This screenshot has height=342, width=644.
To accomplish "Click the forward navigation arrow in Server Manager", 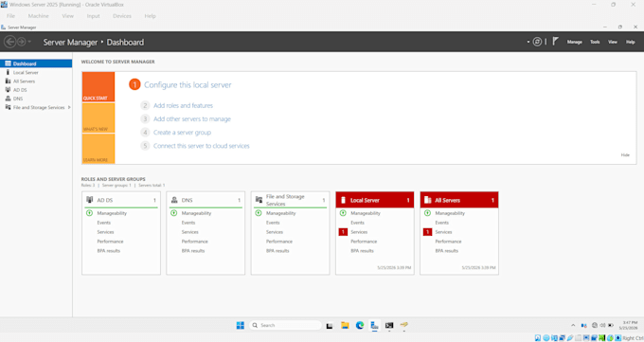I will pyautogui.click(x=21, y=42).
